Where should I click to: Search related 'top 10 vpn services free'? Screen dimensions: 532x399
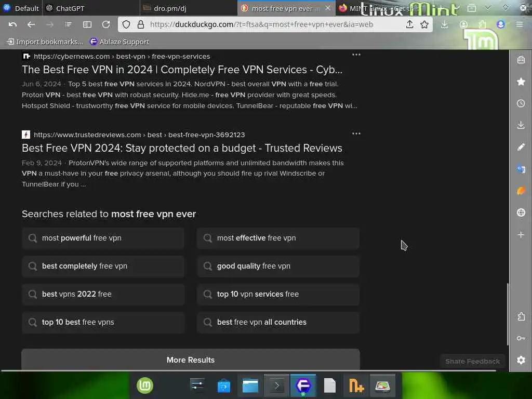point(278,294)
